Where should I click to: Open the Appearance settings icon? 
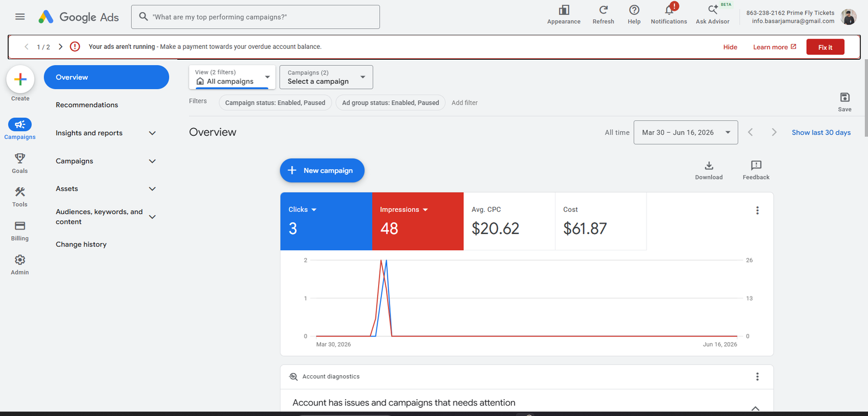coord(564,15)
